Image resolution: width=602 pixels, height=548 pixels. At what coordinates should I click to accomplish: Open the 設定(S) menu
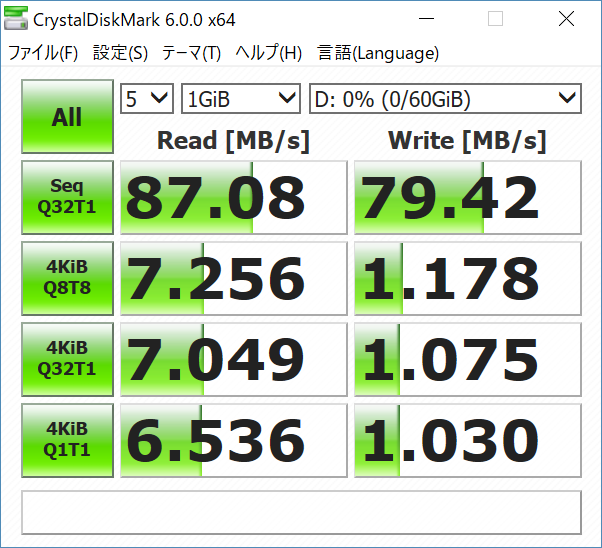[x=120, y=54]
